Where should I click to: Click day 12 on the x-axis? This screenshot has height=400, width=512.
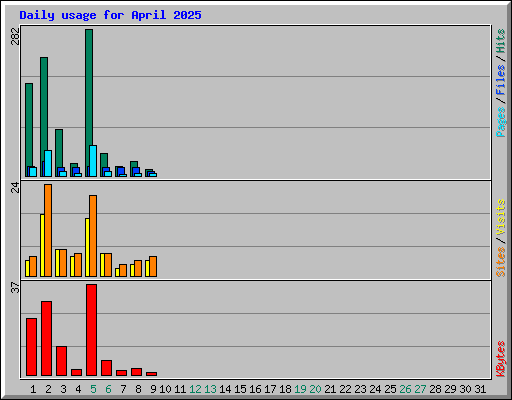coord(195,389)
